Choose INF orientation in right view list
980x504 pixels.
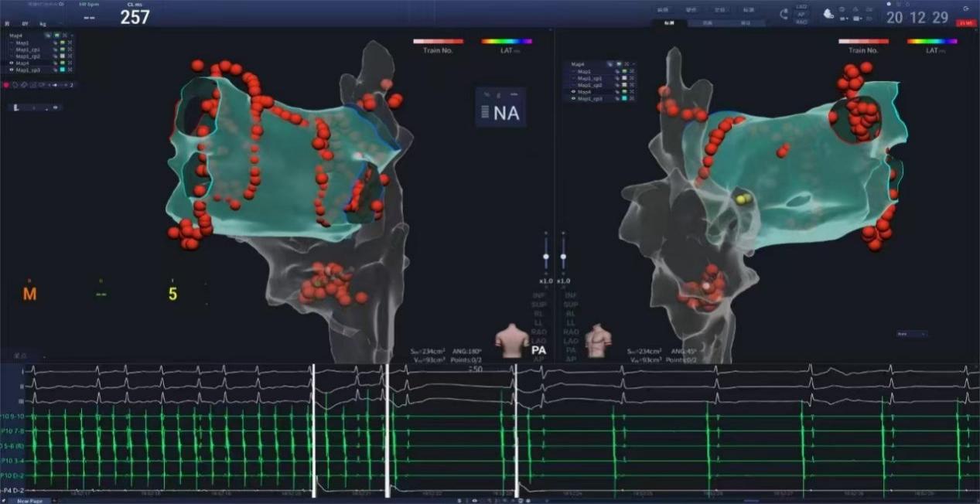coord(571,295)
